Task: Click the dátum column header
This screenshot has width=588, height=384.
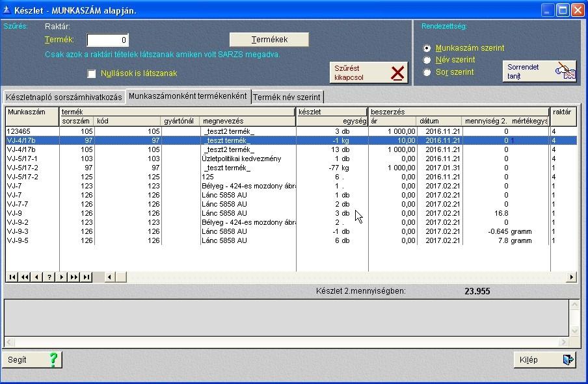Action: pos(439,121)
